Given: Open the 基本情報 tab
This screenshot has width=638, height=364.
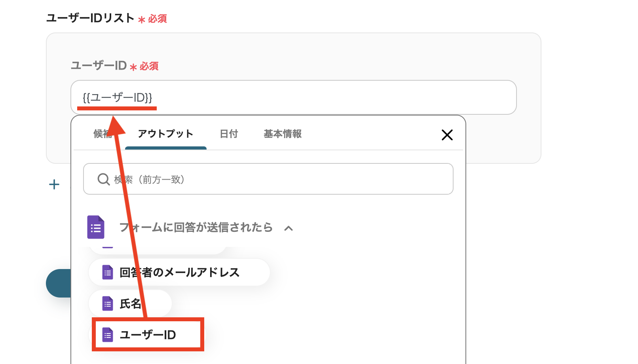Looking at the screenshot, I should click(282, 134).
